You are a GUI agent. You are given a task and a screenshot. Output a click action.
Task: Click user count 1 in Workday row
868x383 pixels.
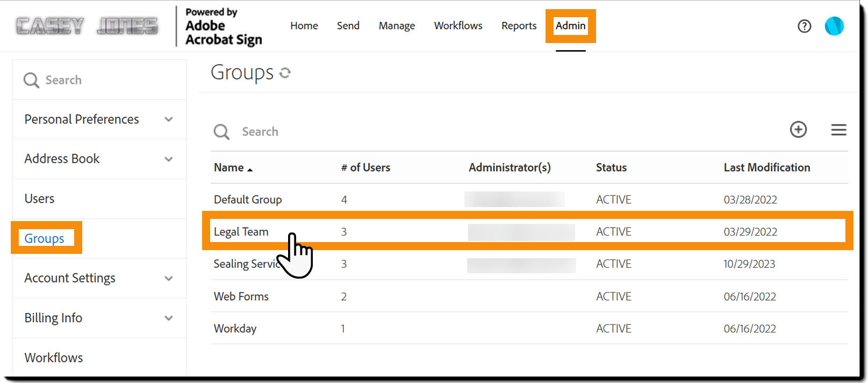pos(343,329)
